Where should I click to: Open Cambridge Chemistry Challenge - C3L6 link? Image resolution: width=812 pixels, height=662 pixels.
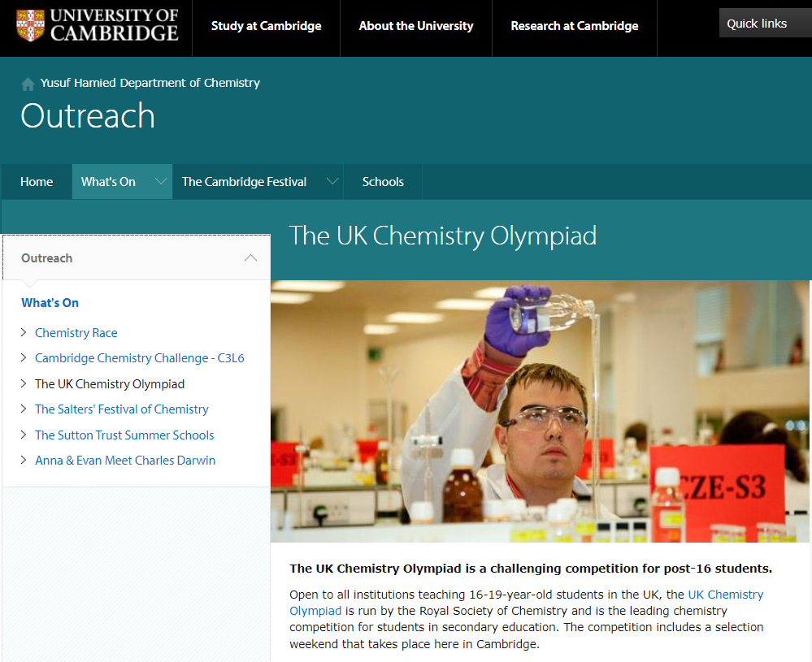[139, 358]
